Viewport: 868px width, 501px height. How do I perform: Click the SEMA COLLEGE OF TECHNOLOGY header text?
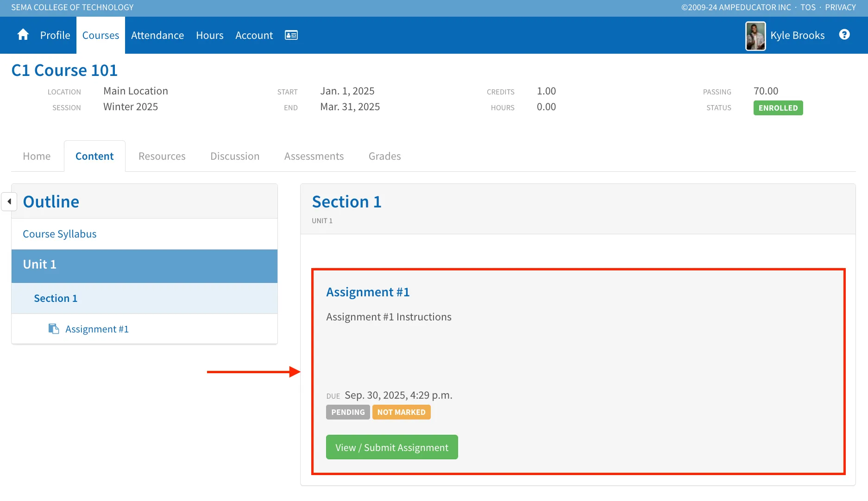pos(72,7)
